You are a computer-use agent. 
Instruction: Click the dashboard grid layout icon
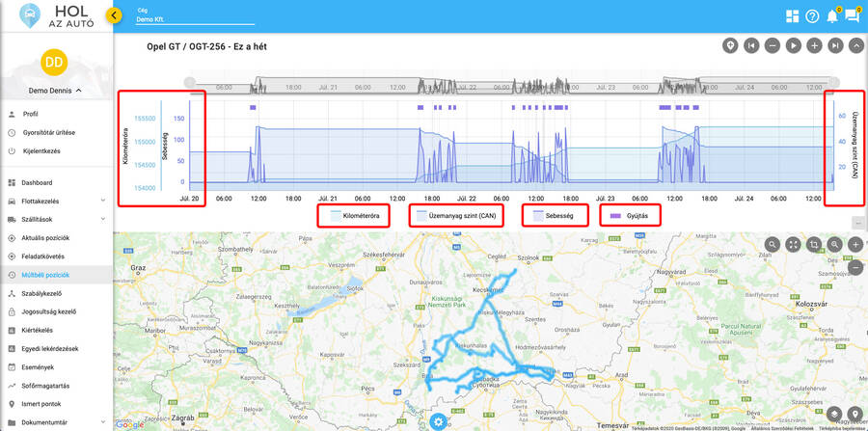tap(792, 16)
